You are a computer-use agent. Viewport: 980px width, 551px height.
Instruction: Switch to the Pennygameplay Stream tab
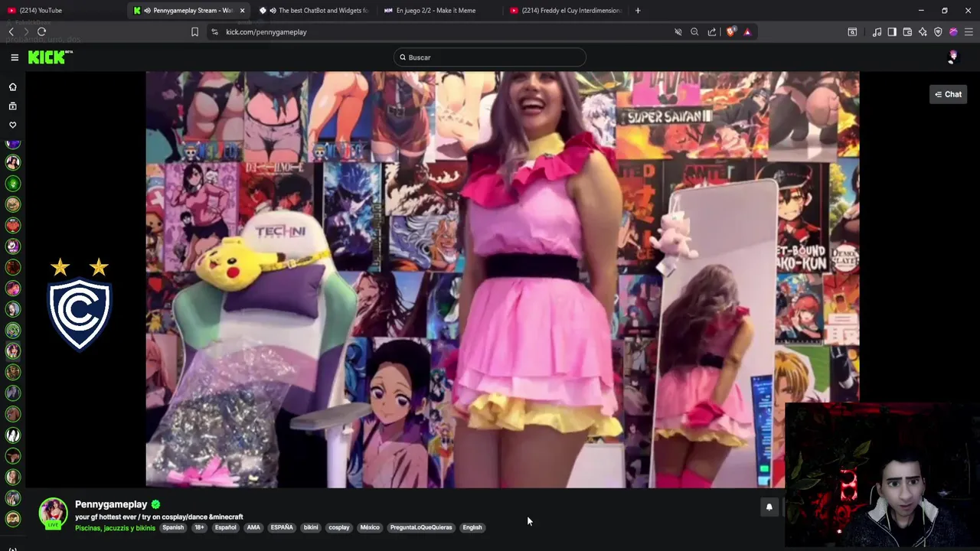coord(188,11)
